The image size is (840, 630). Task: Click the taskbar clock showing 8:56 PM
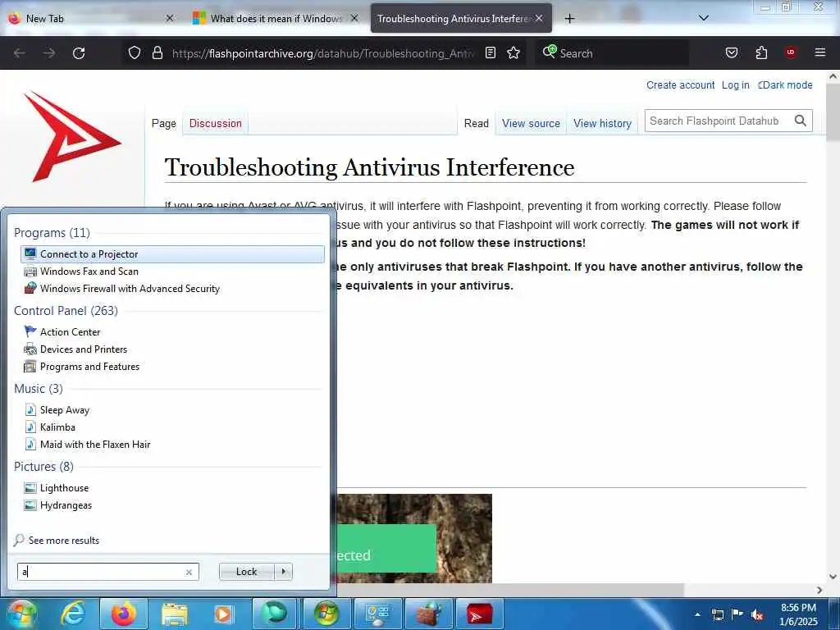tap(798, 614)
